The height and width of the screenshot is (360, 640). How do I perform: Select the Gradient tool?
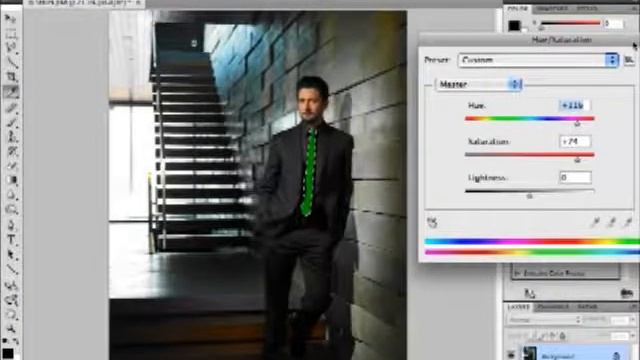(11, 180)
